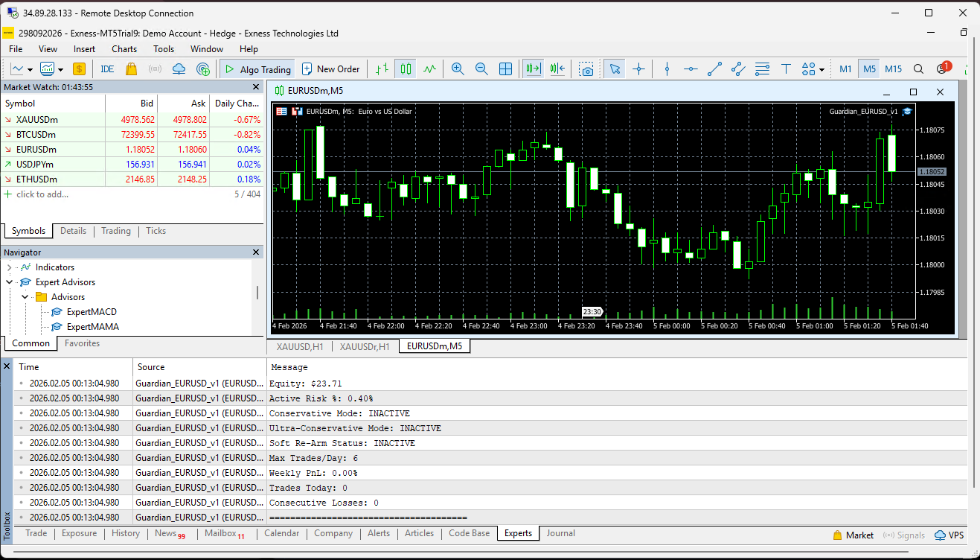Image resolution: width=980 pixels, height=560 pixels.
Task: Select XAUUSDm in Market Watch
Action: 132,119
